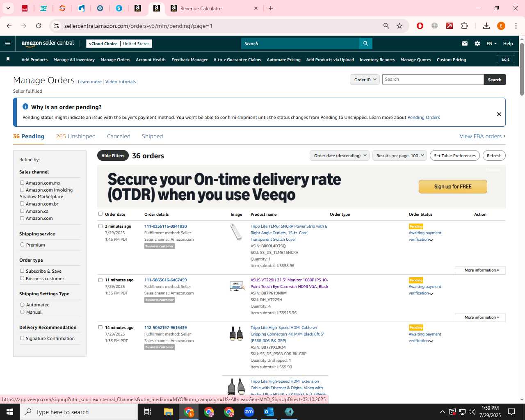Switch to the Canceled tab
This screenshot has width=525, height=420.
point(119,136)
